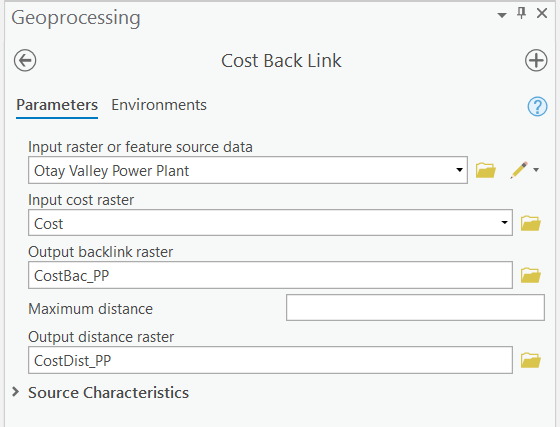Open tool help via question mark icon

[537, 106]
